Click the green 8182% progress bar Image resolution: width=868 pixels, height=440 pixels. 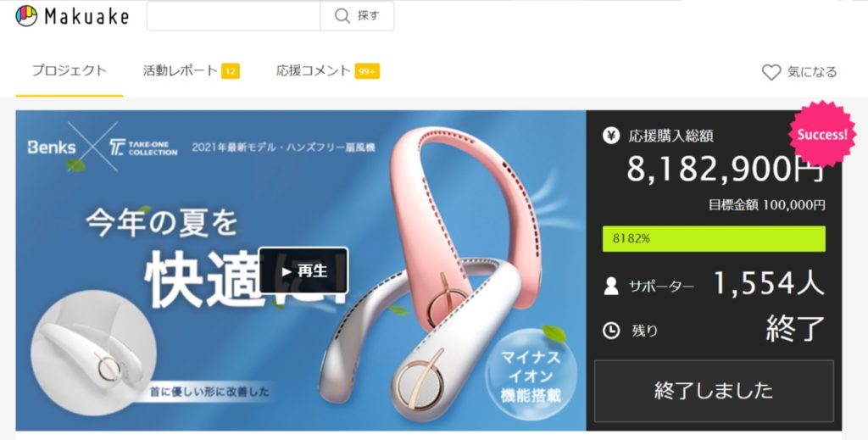click(714, 238)
